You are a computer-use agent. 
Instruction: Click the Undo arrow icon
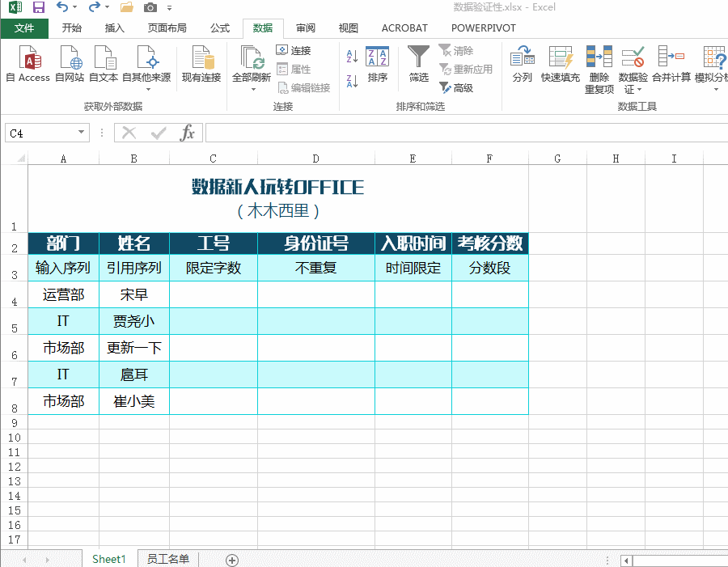pyautogui.click(x=61, y=7)
